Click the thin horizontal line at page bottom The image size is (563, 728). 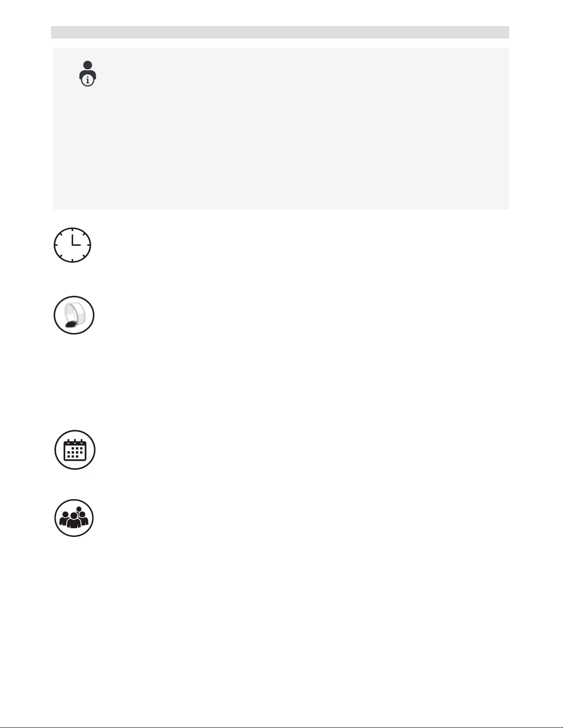(x=281, y=728)
